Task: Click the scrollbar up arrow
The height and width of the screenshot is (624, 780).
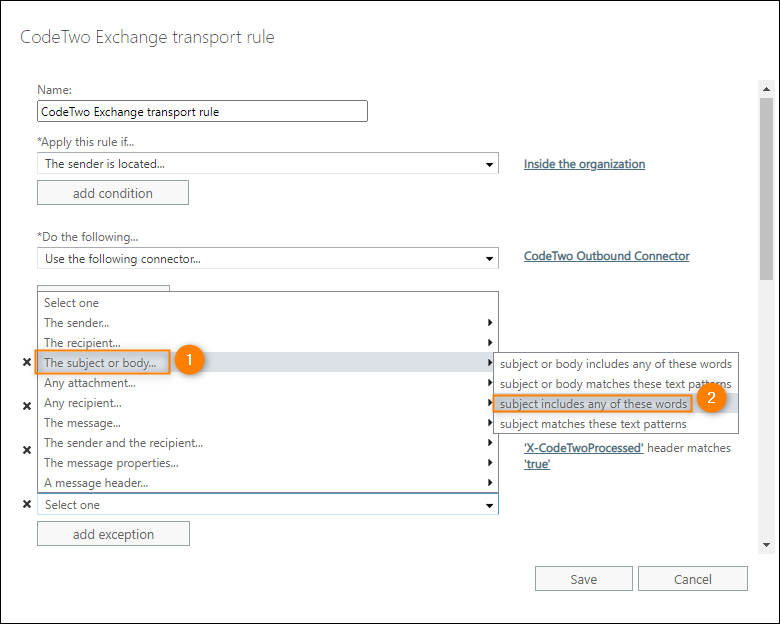Action: [766, 89]
